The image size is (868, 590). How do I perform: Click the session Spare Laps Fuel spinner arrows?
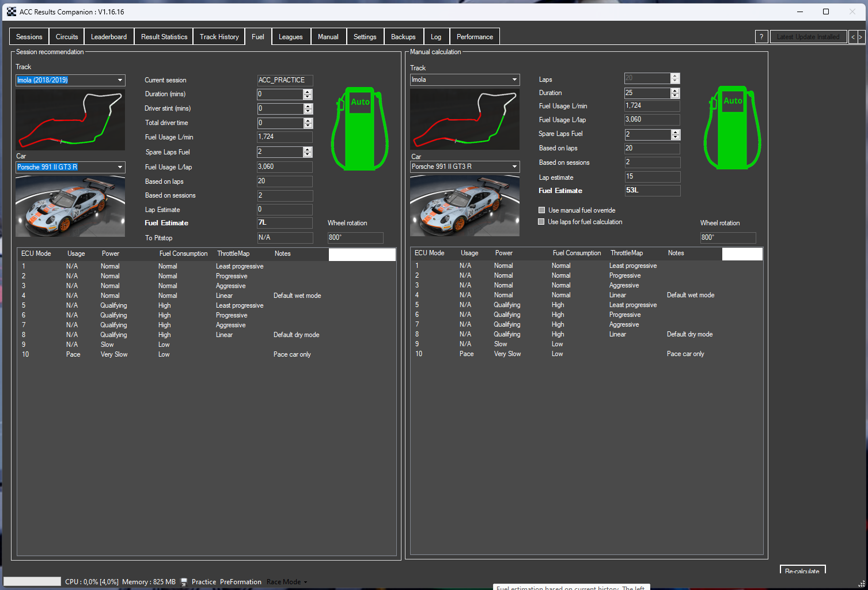(308, 152)
